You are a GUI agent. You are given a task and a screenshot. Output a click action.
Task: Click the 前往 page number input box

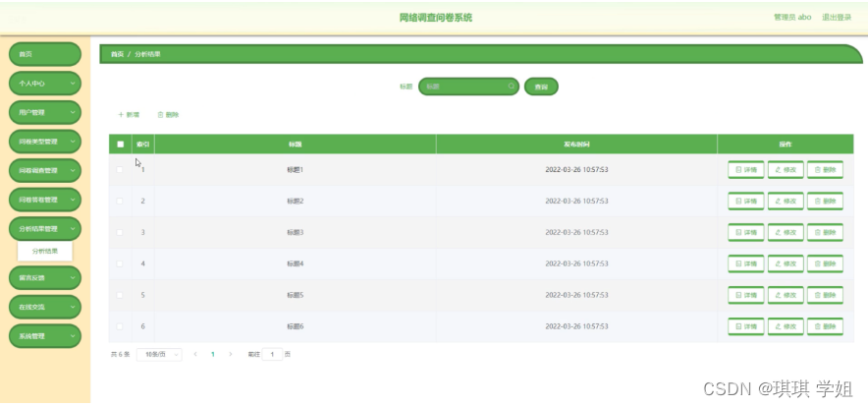click(272, 354)
